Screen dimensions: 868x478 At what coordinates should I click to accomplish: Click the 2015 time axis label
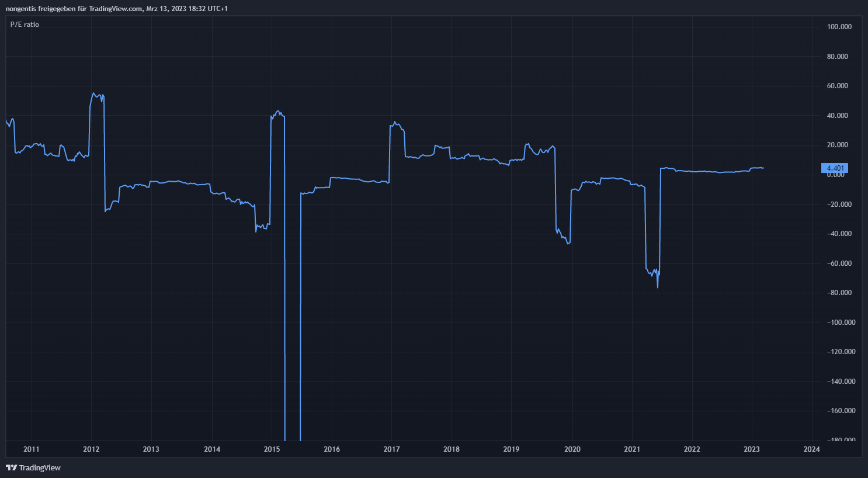(x=272, y=449)
